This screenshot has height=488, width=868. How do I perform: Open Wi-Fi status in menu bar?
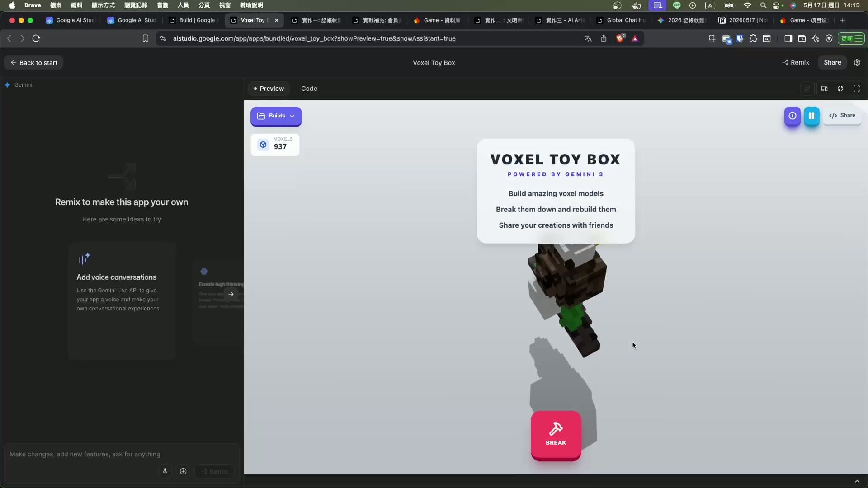747,5
